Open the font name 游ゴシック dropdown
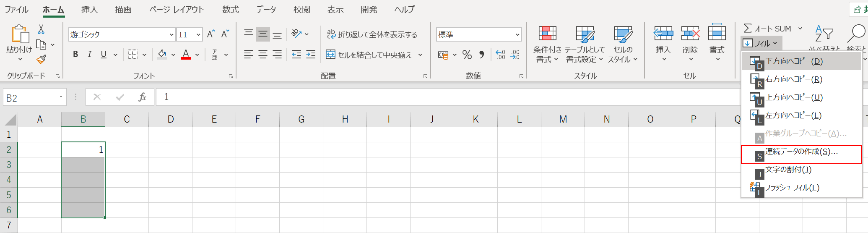The width and height of the screenshot is (868, 233). coord(172,34)
